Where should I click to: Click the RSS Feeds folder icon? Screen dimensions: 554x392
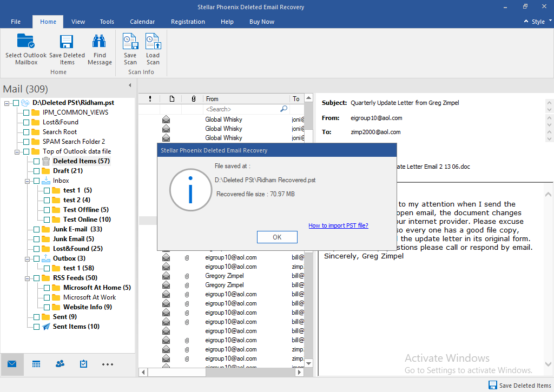click(46, 278)
